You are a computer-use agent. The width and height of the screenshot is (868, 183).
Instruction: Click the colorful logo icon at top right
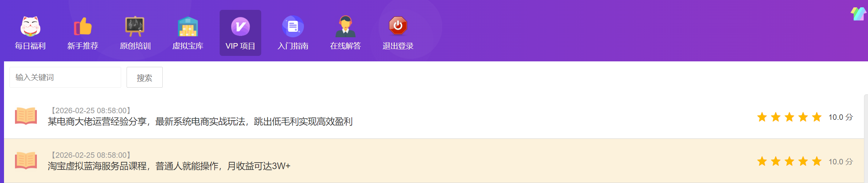tap(858, 14)
